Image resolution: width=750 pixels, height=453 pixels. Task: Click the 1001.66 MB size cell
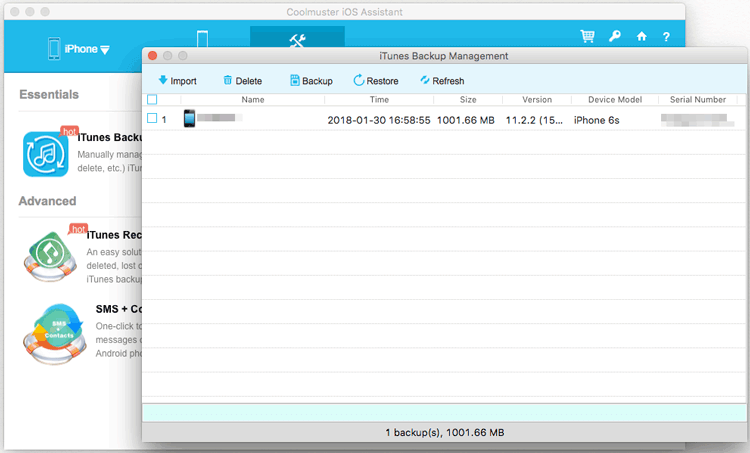(x=465, y=120)
